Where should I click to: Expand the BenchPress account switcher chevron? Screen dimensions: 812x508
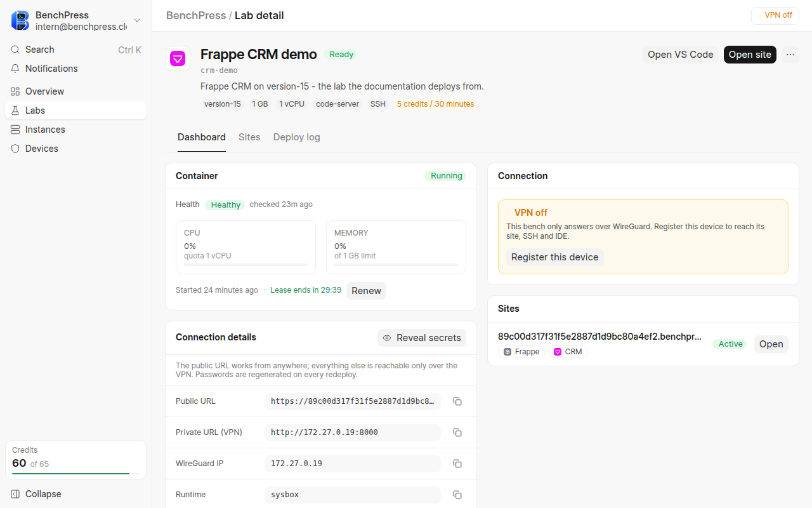pos(137,20)
